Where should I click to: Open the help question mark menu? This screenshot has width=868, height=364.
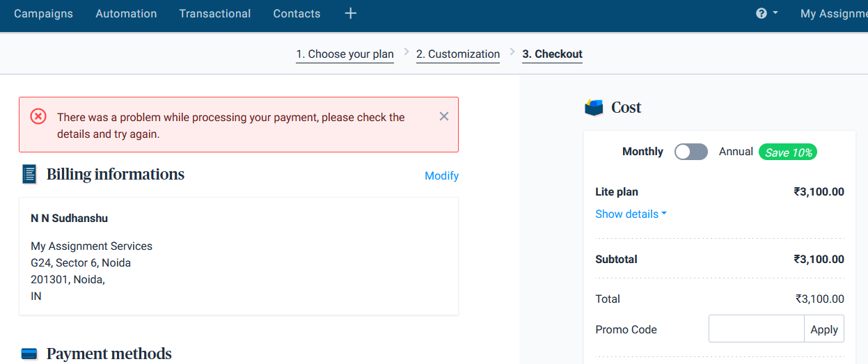pos(766,13)
